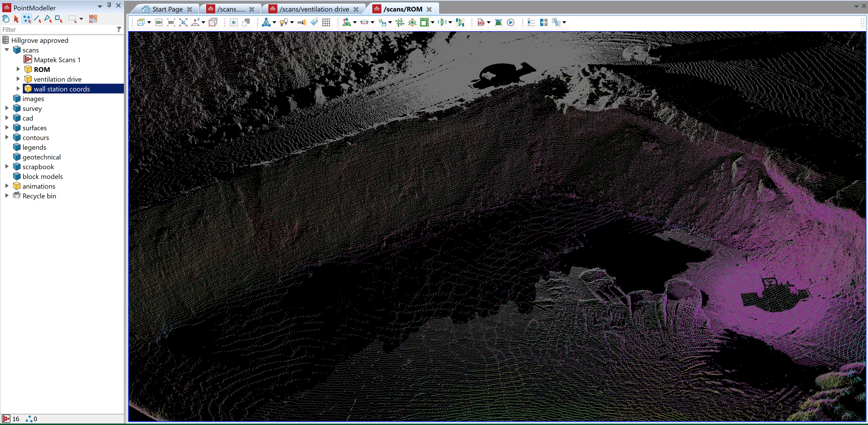Click the grid display icon
868x425 pixels.
(x=326, y=23)
